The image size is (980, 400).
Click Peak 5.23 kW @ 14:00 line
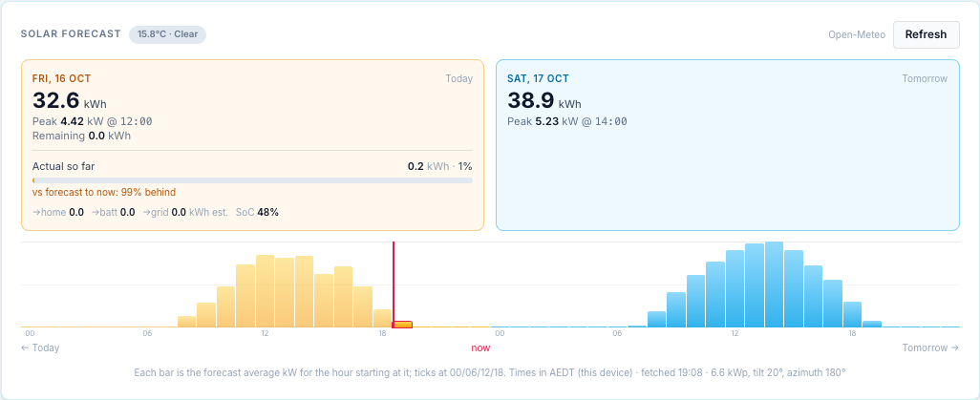click(x=566, y=121)
